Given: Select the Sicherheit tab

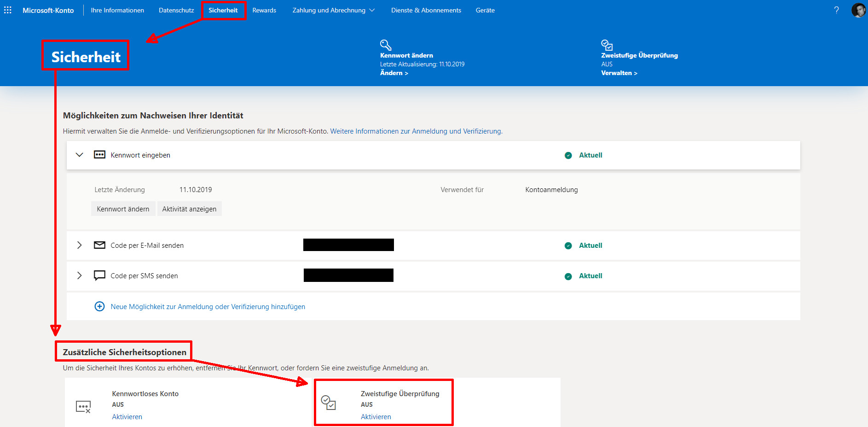Looking at the screenshot, I should pyautogui.click(x=223, y=10).
